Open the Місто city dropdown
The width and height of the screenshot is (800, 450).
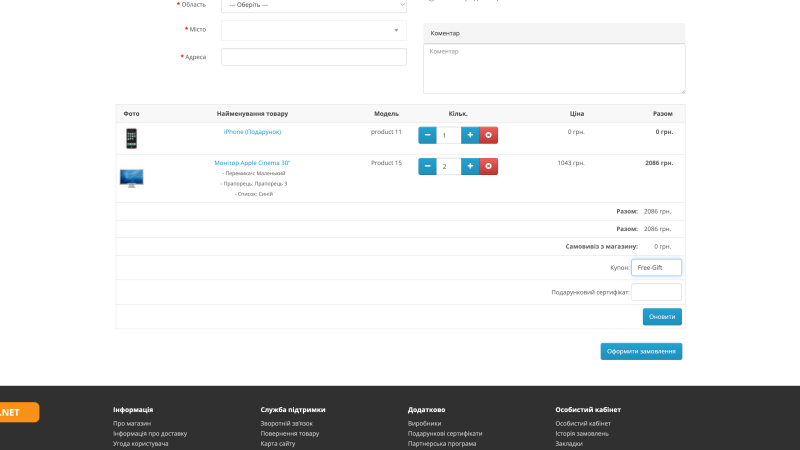314,31
